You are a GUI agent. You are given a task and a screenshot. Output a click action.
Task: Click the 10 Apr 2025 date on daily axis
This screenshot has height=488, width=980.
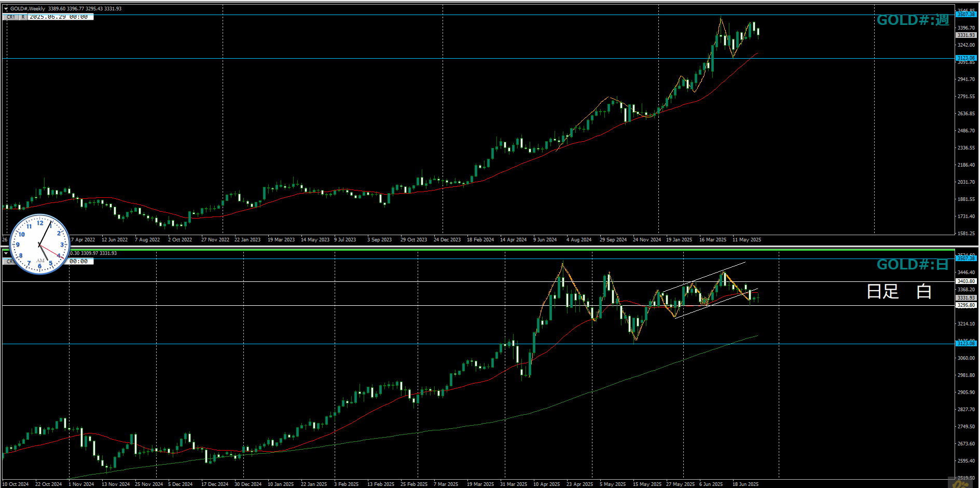click(546, 484)
